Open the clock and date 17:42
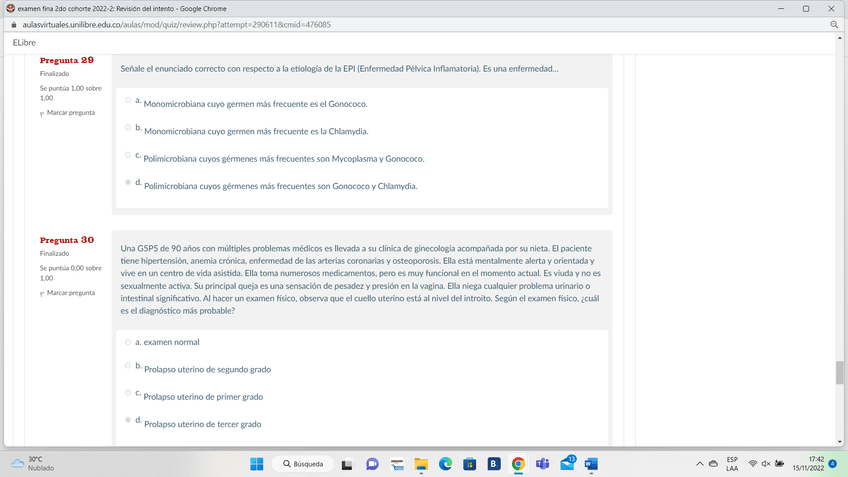 point(809,464)
